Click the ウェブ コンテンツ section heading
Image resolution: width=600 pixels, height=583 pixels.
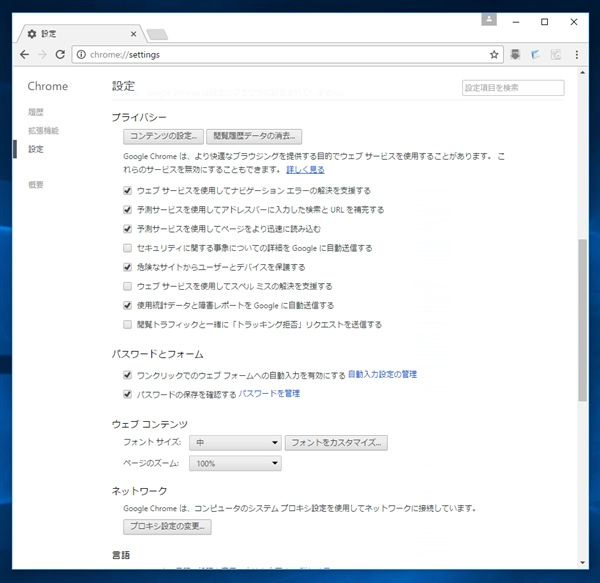(x=150, y=424)
